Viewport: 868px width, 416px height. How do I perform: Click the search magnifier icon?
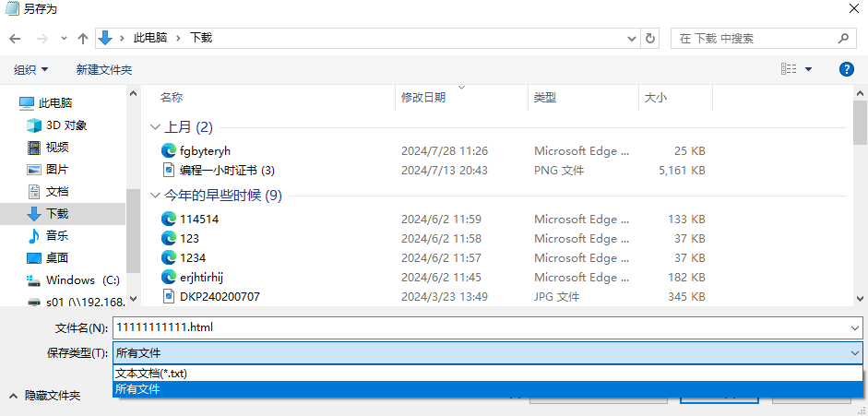click(x=843, y=38)
